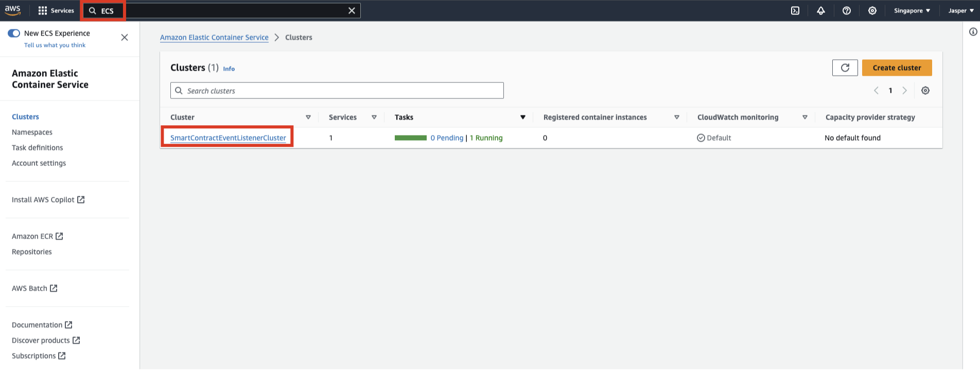Open Repositories in the side navigation

(31, 251)
